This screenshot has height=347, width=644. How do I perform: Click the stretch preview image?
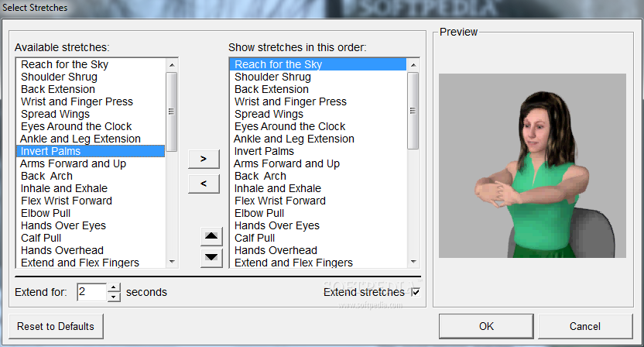(x=532, y=165)
